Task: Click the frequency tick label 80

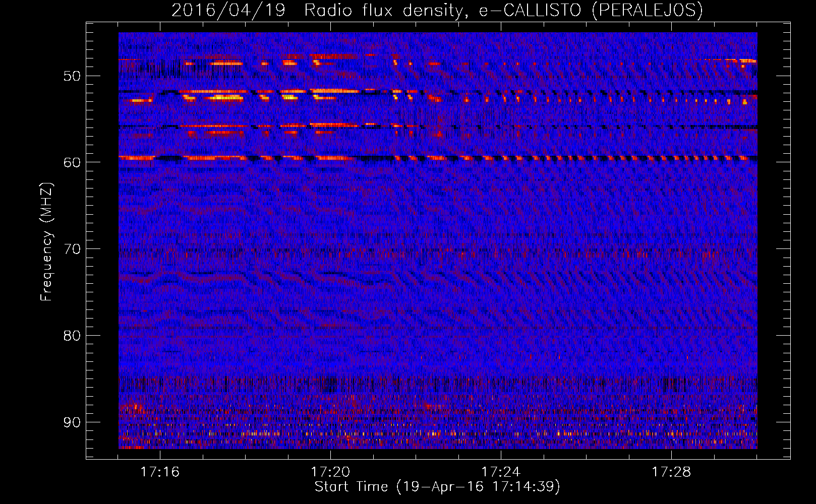Action: click(x=72, y=336)
